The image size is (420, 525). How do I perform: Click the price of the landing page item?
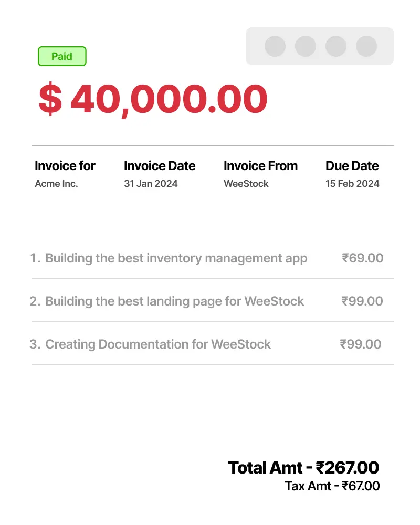(362, 301)
